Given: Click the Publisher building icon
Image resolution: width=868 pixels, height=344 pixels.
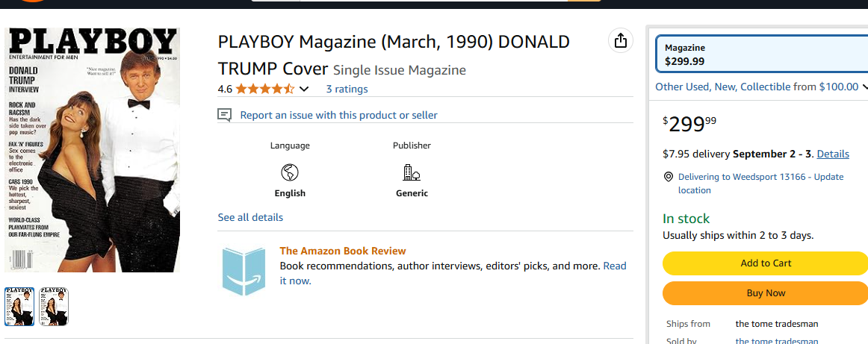Looking at the screenshot, I should tap(412, 173).
